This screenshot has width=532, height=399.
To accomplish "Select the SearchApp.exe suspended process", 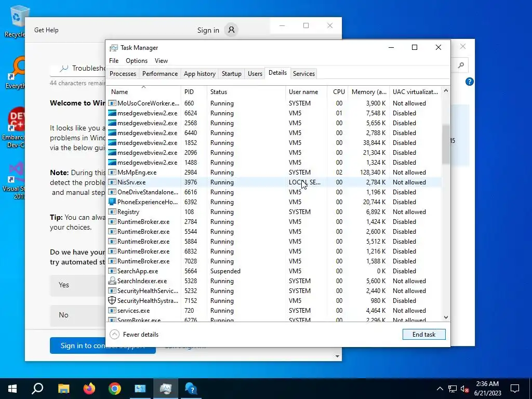I will click(x=274, y=271).
